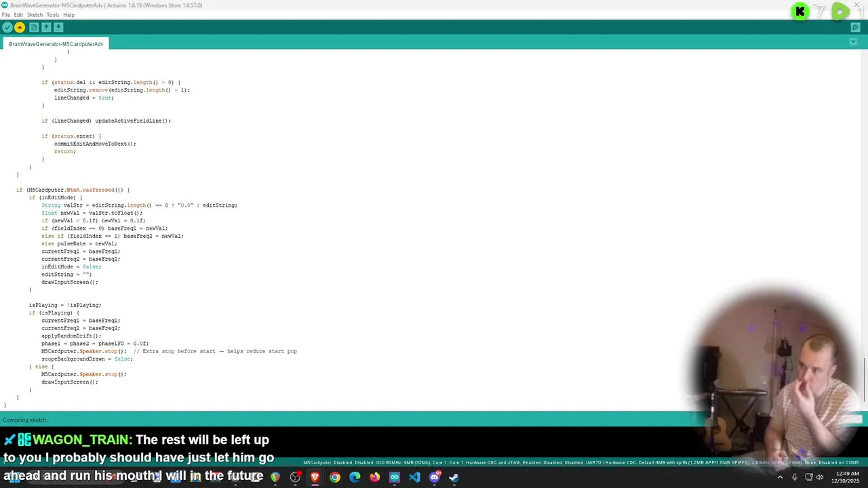Screen dimensions: 868x488
Task: Create a new sketch with New icon
Action: [34, 27]
